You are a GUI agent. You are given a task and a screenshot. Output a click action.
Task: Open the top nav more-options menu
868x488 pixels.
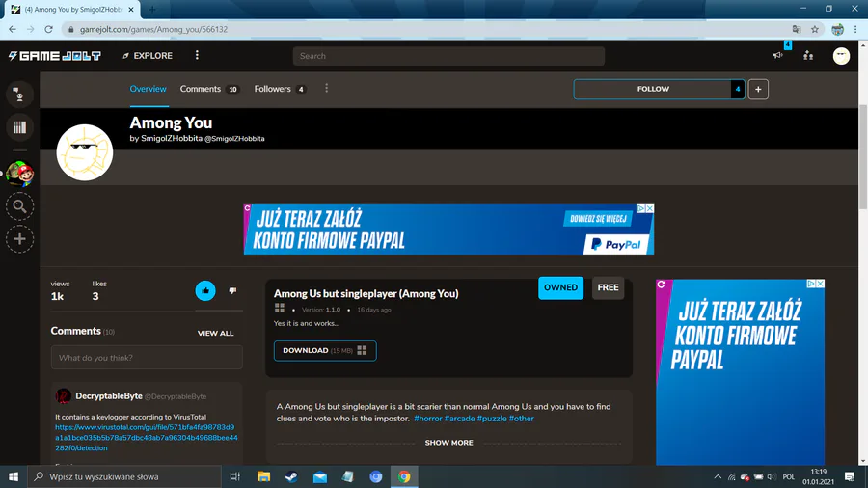point(197,55)
